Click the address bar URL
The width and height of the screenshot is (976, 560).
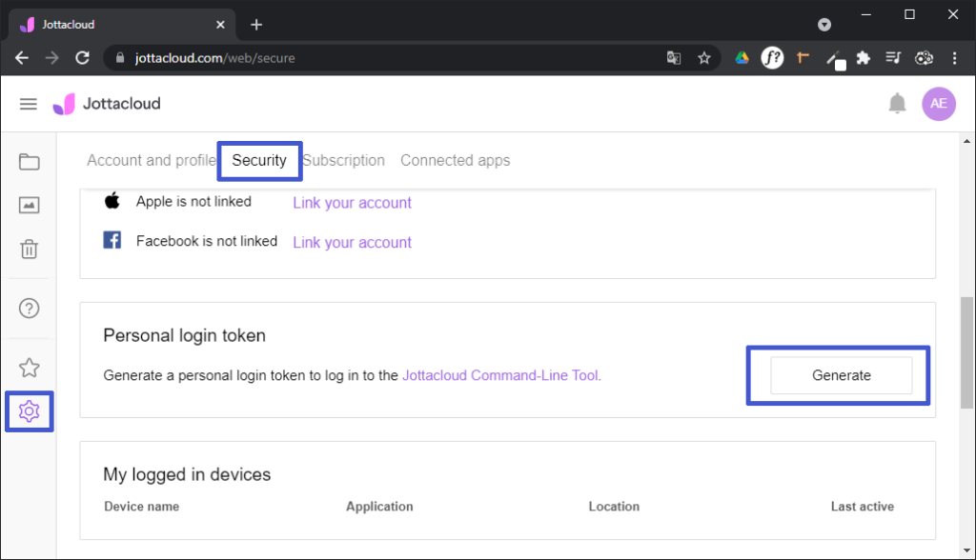tap(214, 58)
